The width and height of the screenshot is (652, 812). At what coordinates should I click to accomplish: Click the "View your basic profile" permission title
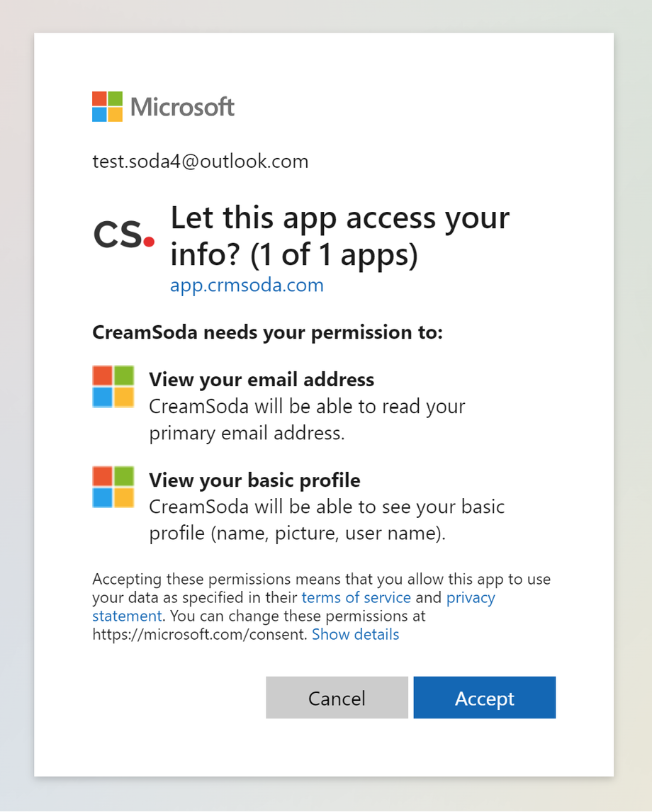click(x=254, y=480)
